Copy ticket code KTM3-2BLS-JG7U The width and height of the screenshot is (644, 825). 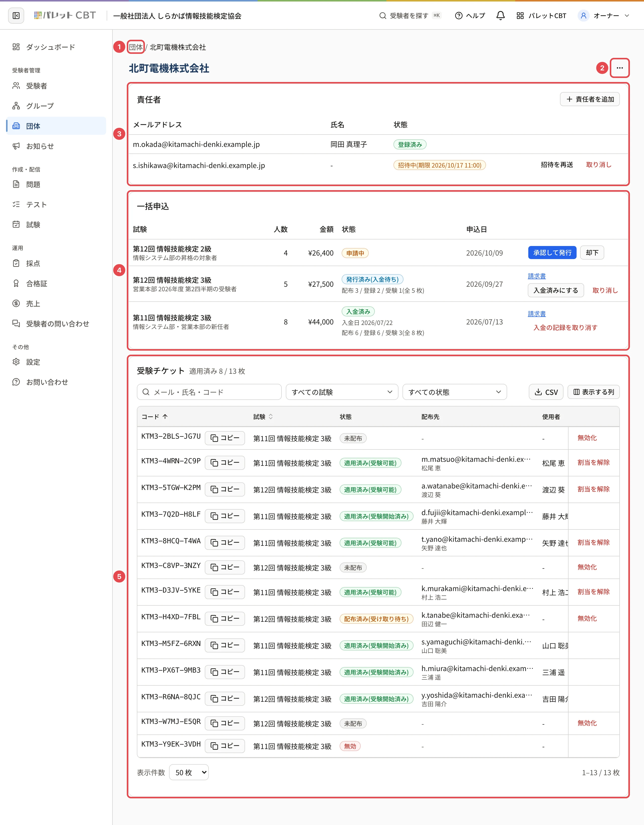(x=225, y=438)
